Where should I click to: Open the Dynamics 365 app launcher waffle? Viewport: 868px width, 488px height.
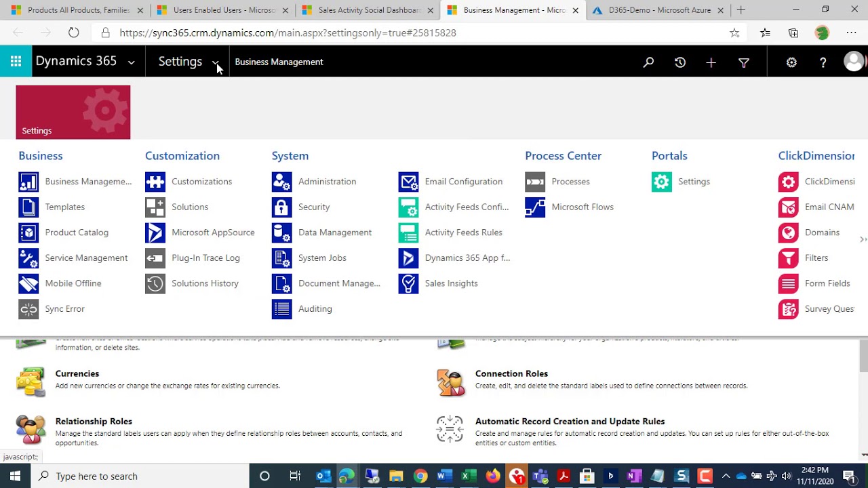click(16, 62)
